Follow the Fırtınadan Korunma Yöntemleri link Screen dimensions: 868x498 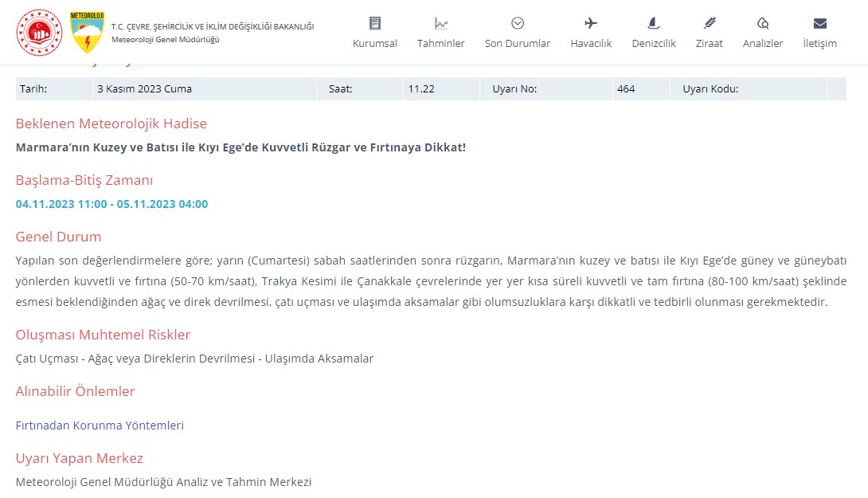100,425
